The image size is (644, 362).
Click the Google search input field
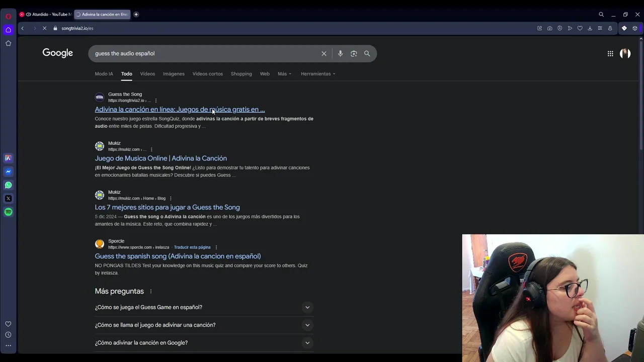206,53
